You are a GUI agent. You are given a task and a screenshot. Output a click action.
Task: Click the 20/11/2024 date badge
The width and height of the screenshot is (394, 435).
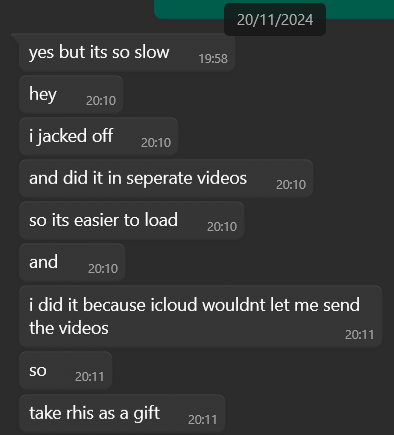pos(275,20)
